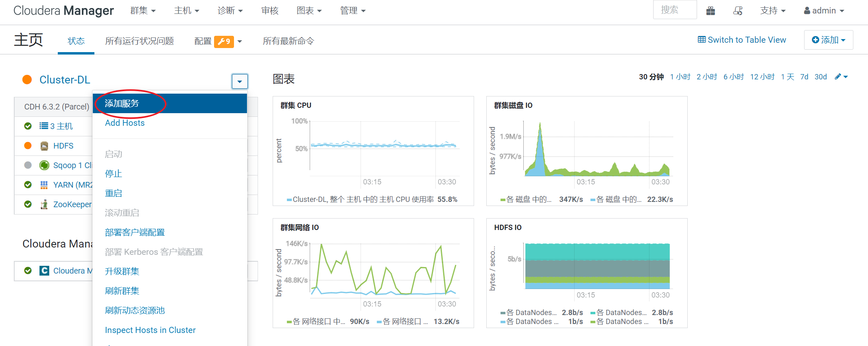Click the pencil edit icon for charts
Screen dimensions: 868x346
tap(837, 77)
